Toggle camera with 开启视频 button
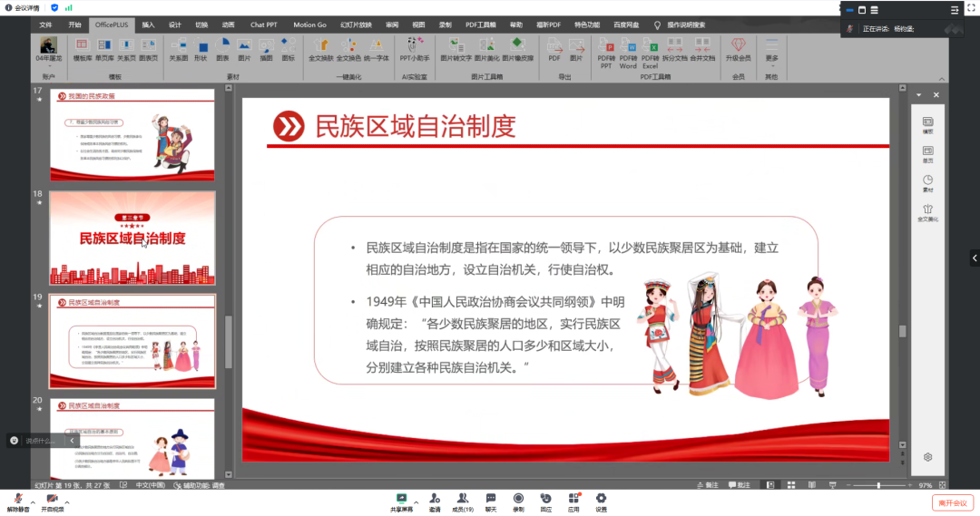The width and height of the screenshot is (980, 516). (x=52, y=501)
